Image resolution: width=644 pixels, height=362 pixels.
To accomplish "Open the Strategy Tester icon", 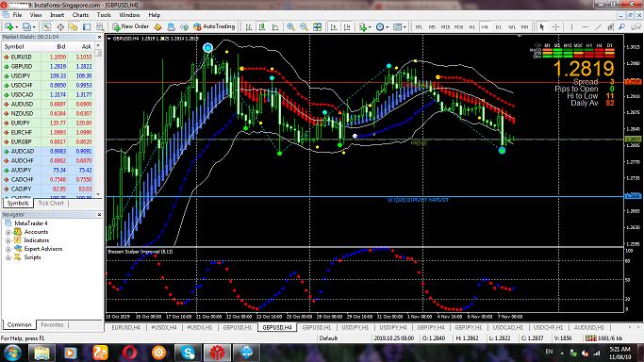I will pyautogui.click(x=100, y=26).
